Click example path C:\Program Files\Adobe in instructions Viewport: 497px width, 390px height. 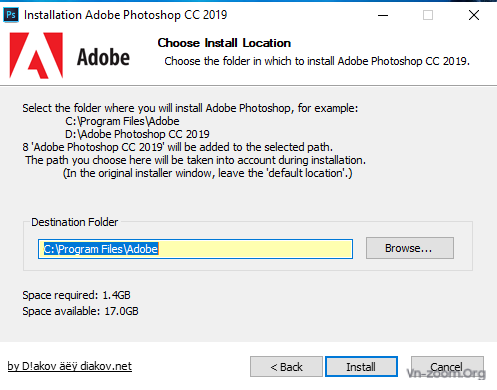pos(122,121)
